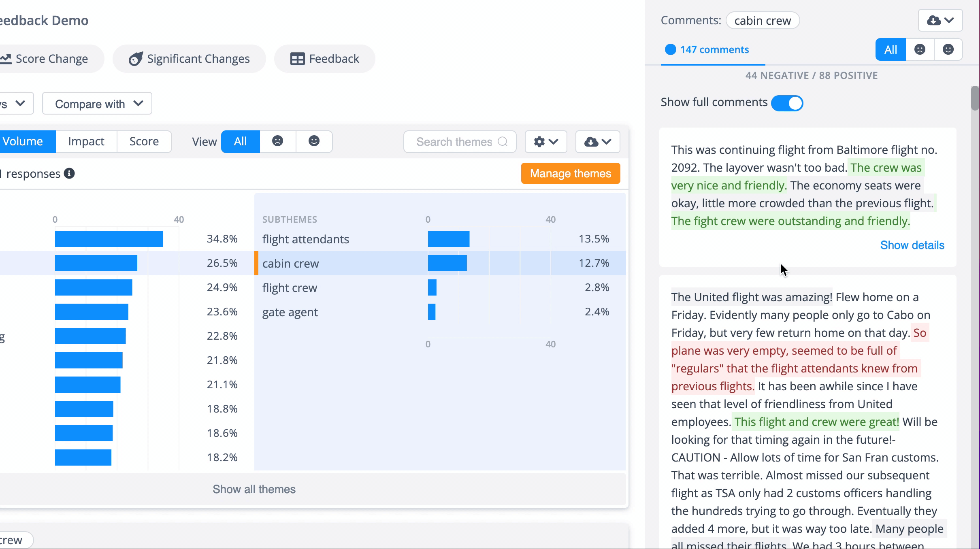Viewport: 980px width, 549px height.
Task: Click the Score Change chart icon
Action: 6,59
